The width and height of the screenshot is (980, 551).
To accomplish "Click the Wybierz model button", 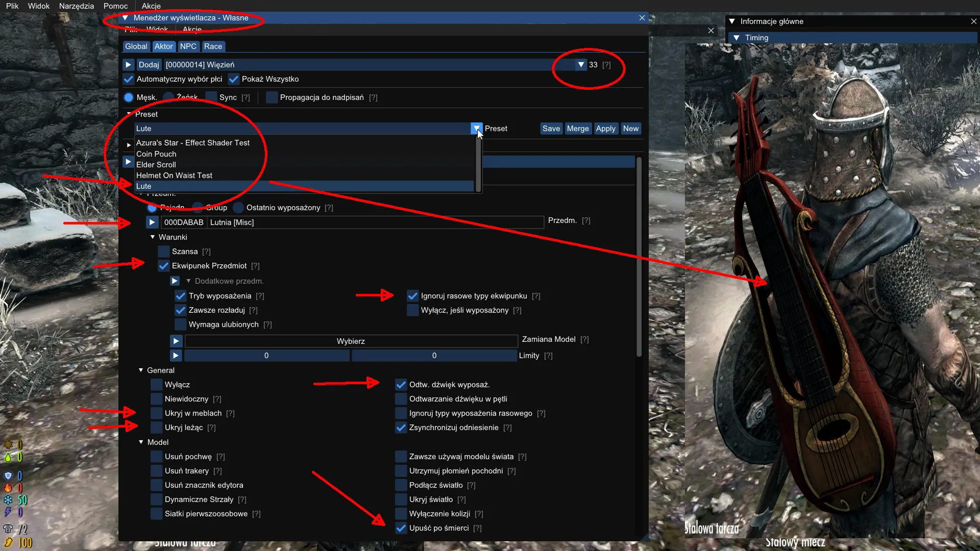I will [x=351, y=341].
